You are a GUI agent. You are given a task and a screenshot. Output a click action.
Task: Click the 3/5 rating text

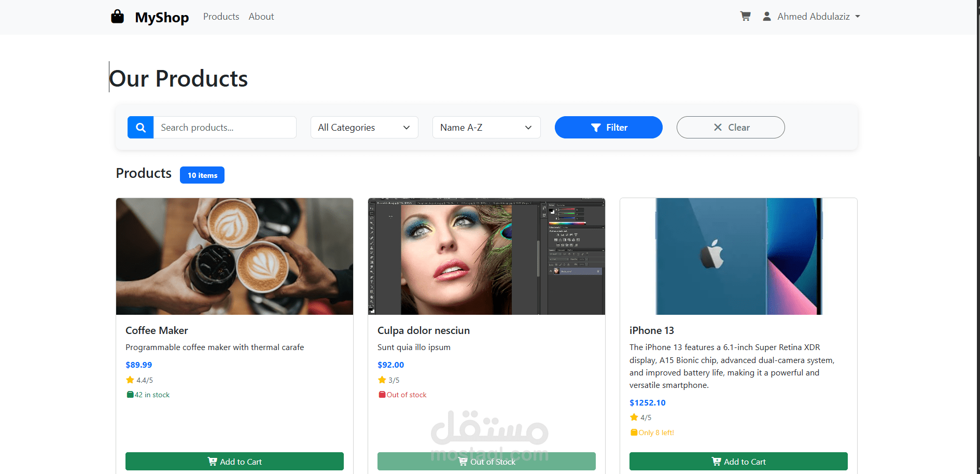coord(394,380)
